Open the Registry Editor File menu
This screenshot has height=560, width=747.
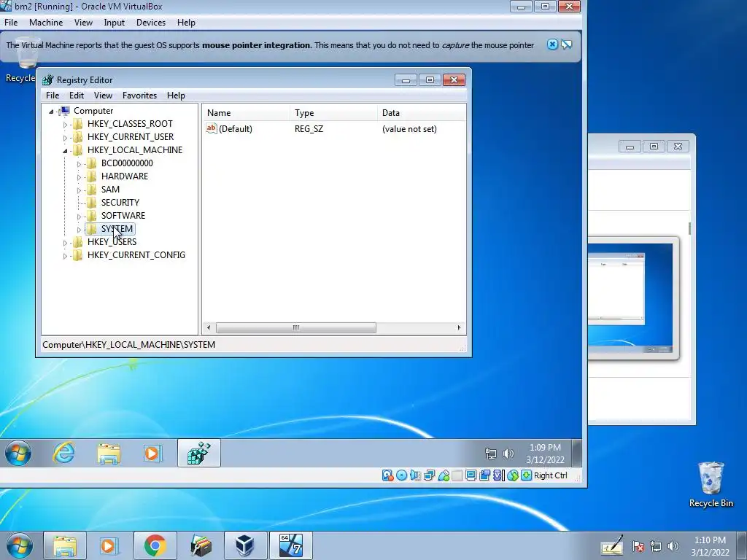[53, 96]
